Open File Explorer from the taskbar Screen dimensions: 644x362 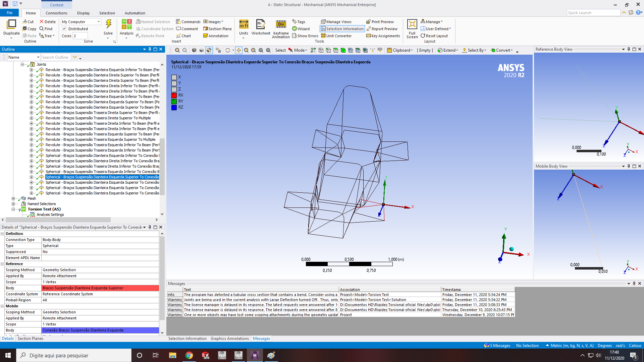coord(172,355)
